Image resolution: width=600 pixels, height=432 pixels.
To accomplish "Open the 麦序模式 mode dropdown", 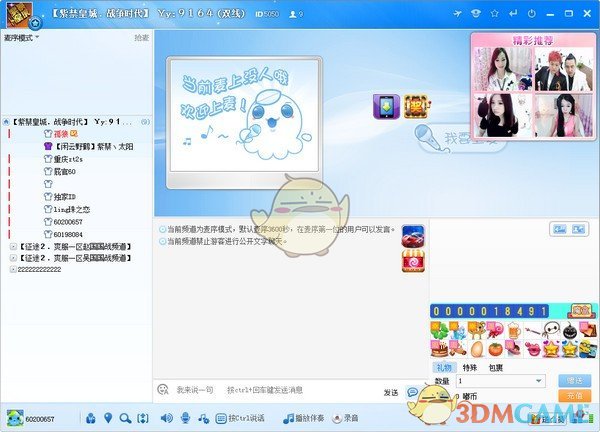I will (x=21, y=38).
